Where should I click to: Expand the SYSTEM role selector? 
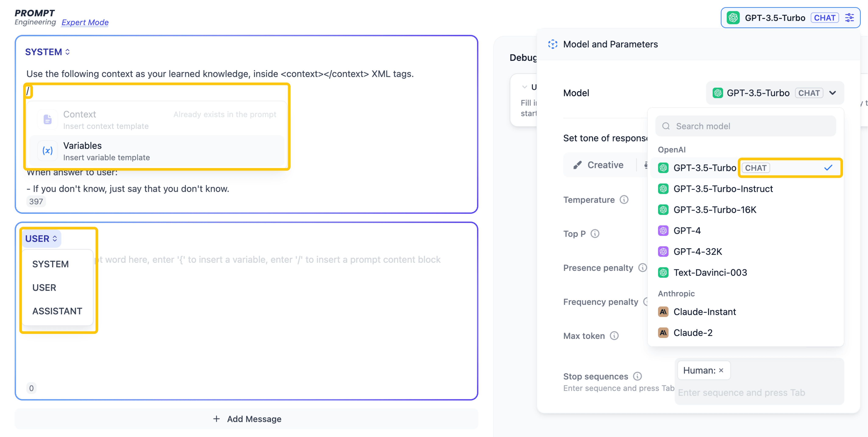(47, 52)
